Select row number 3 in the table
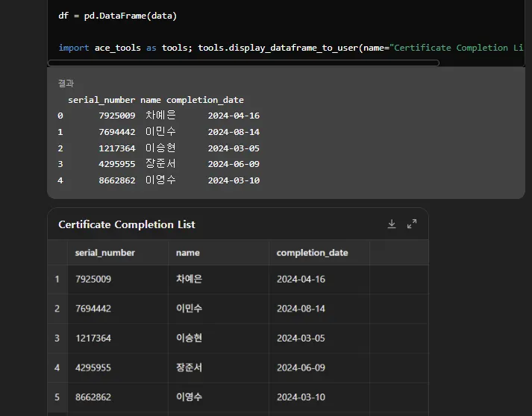Viewport: 532px width, 416px height. click(57, 338)
